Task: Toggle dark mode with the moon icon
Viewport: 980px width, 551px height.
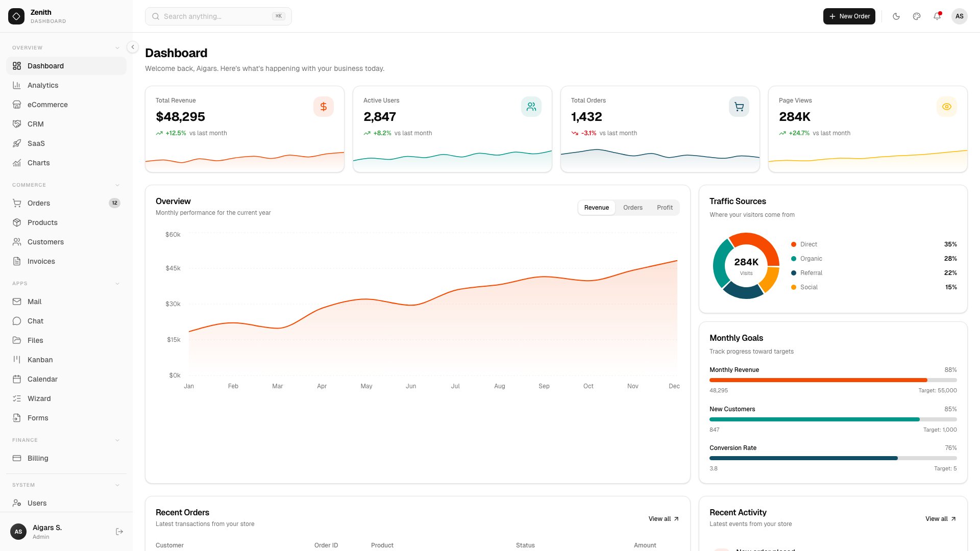Action: tap(896, 16)
